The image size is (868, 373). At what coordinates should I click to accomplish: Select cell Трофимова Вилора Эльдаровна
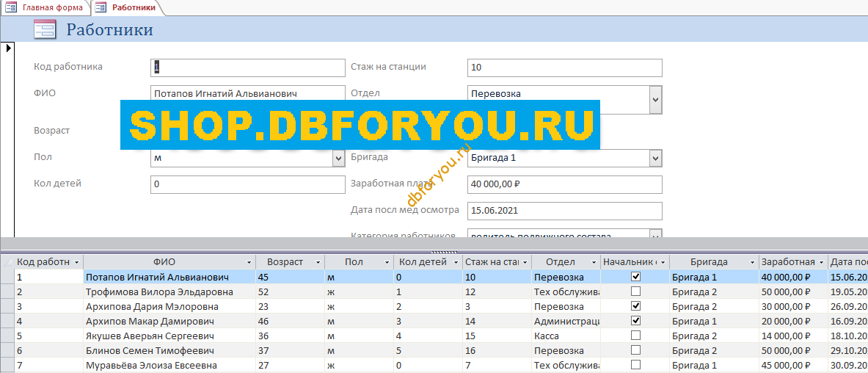point(169,291)
